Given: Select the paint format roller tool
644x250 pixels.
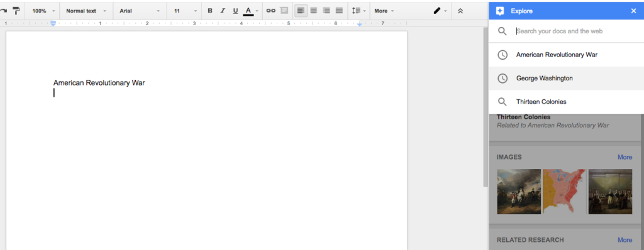Looking at the screenshot, I should tap(16, 11).
